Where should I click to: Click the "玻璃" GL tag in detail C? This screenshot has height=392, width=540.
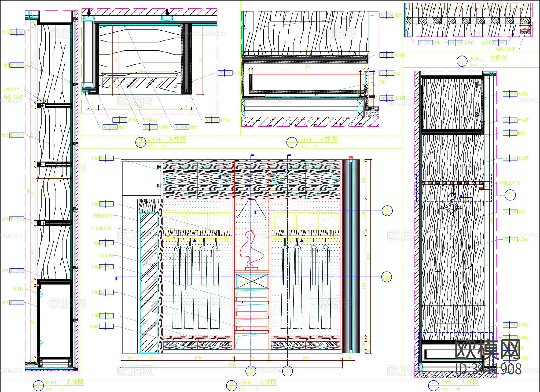point(387,73)
